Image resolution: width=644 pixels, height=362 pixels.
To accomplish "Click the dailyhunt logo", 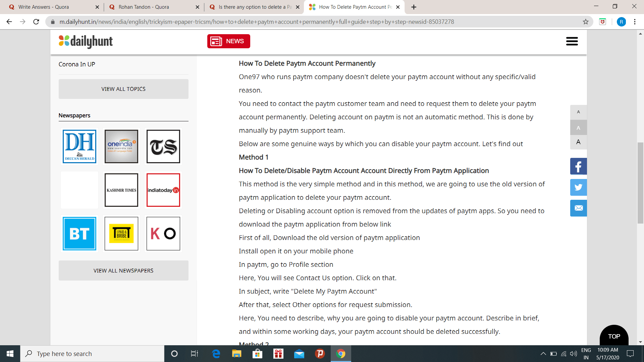I will 86,41.
